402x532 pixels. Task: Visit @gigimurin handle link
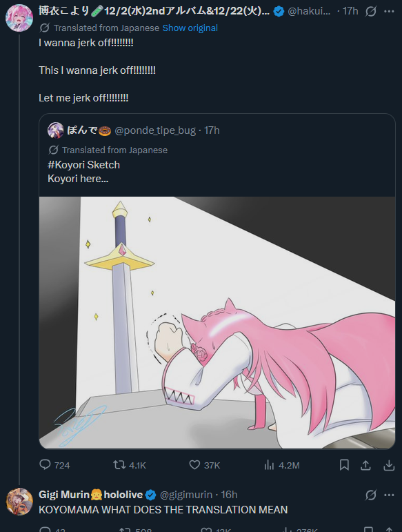(x=185, y=495)
